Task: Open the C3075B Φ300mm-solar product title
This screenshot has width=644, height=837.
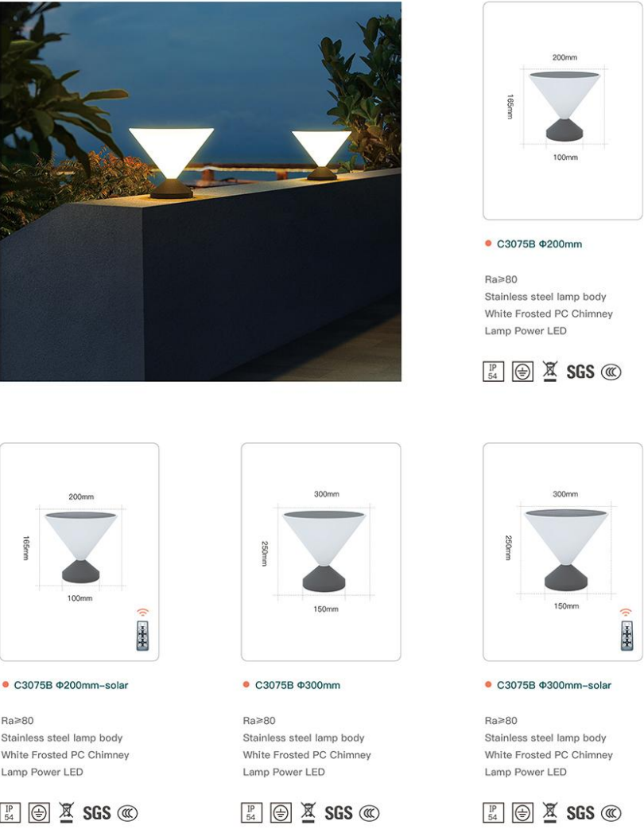Action: pos(554,685)
